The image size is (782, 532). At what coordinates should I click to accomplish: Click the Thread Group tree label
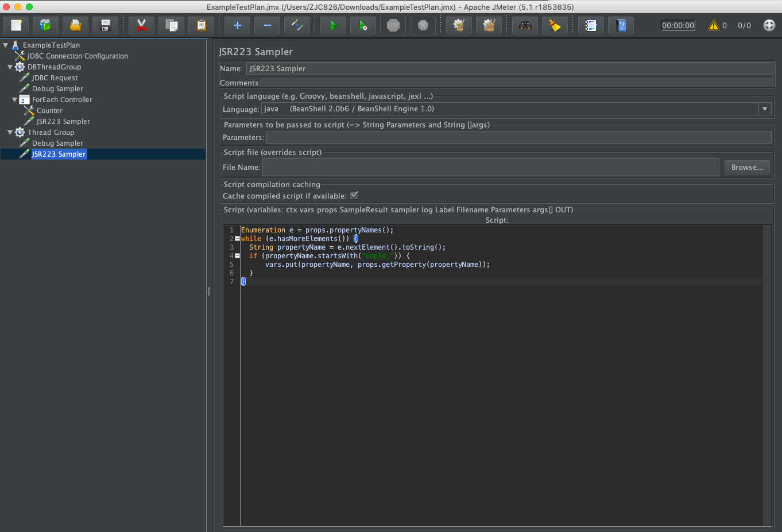click(51, 132)
